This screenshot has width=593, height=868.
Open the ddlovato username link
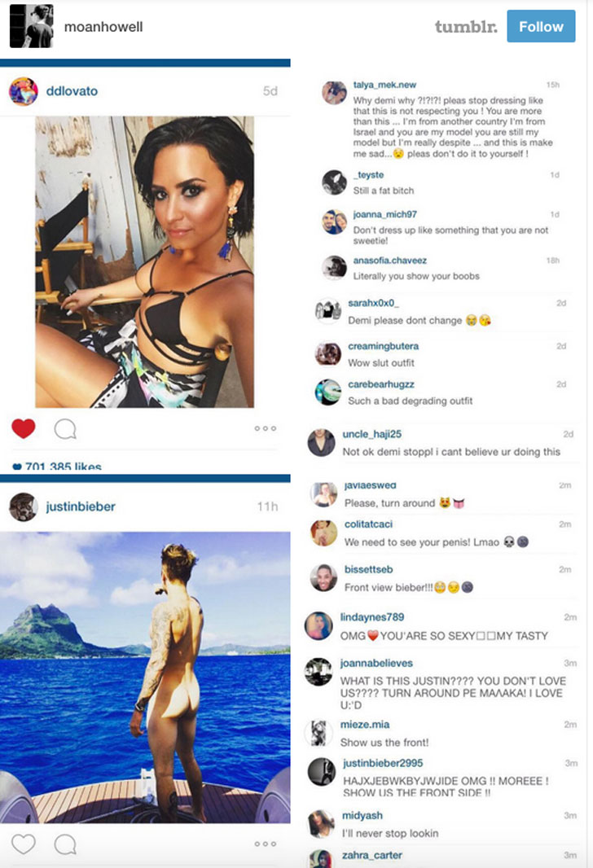coord(72,90)
